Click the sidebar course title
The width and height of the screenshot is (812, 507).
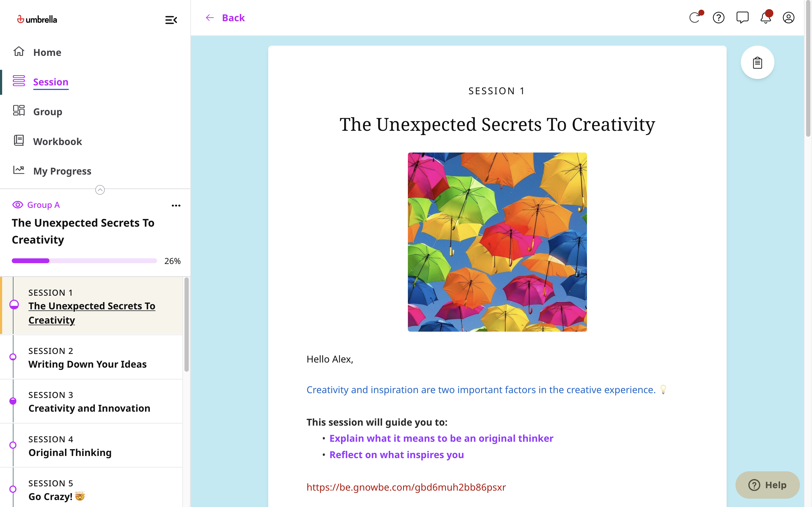coord(83,231)
